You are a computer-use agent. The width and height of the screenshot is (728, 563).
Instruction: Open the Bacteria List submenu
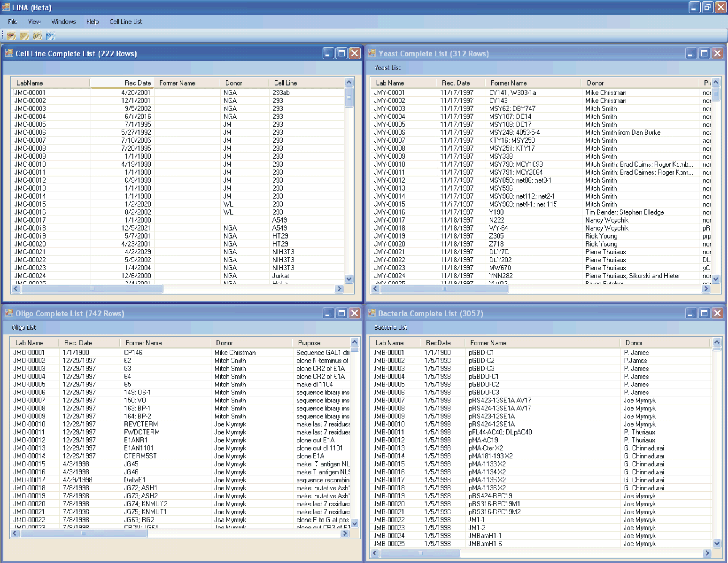[390, 328]
